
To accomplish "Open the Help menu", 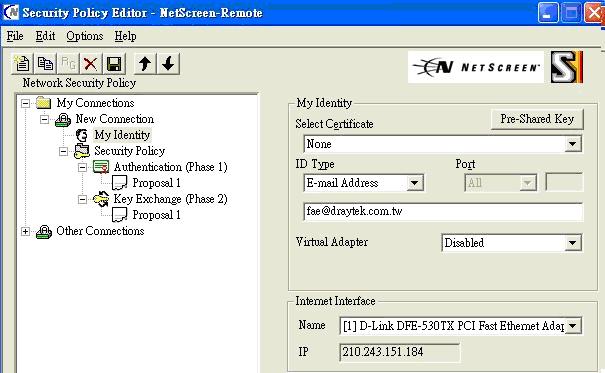I will 125,36.
